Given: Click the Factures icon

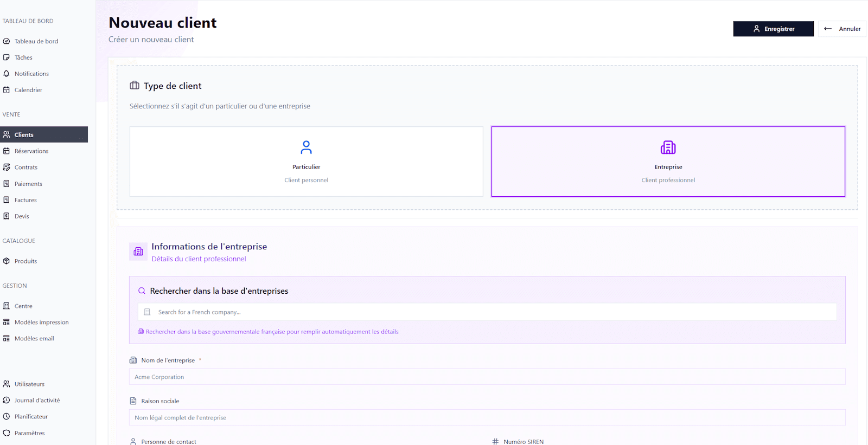Looking at the screenshot, I should [x=7, y=200].
